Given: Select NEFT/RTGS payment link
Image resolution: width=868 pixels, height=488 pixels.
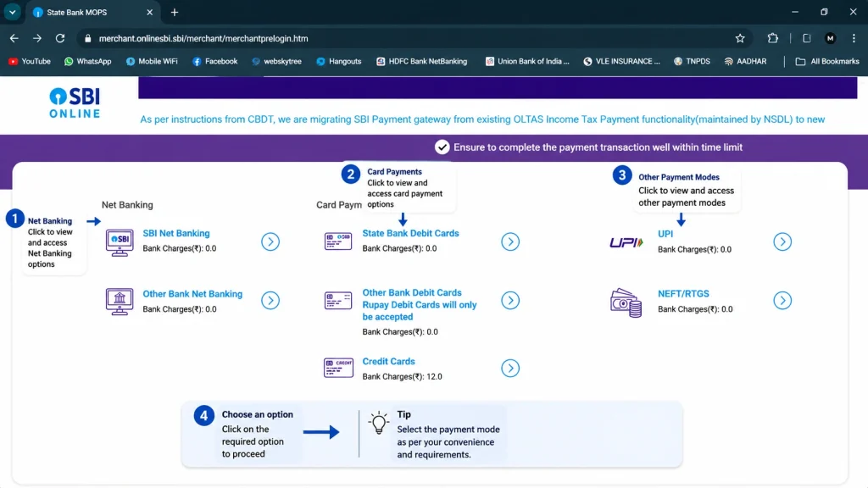Looking at the screenshot, I should click(x=683, y=294).
